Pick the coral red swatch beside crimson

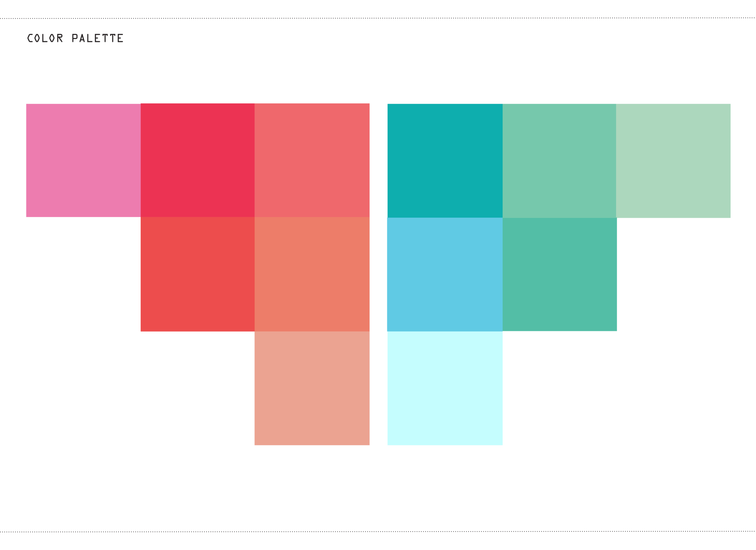pyautogui.click(x=312, y=160)
